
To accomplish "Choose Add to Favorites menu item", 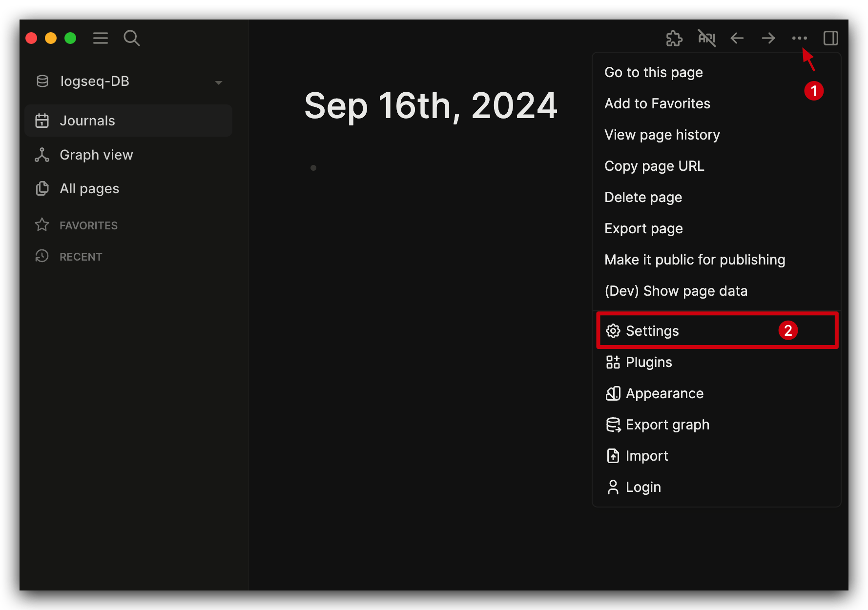I will tap(657, 103).
